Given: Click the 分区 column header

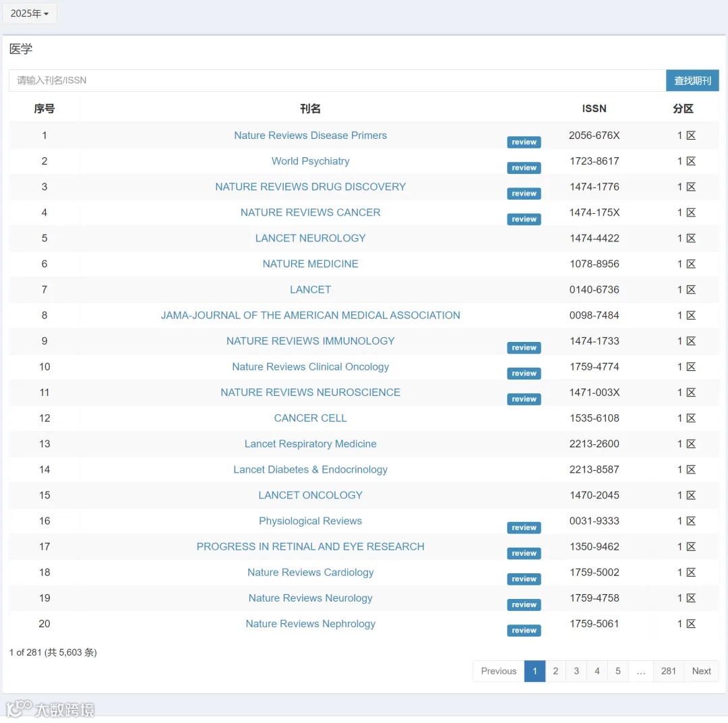Looking at the screenshot, I should [x=683, y=109].
